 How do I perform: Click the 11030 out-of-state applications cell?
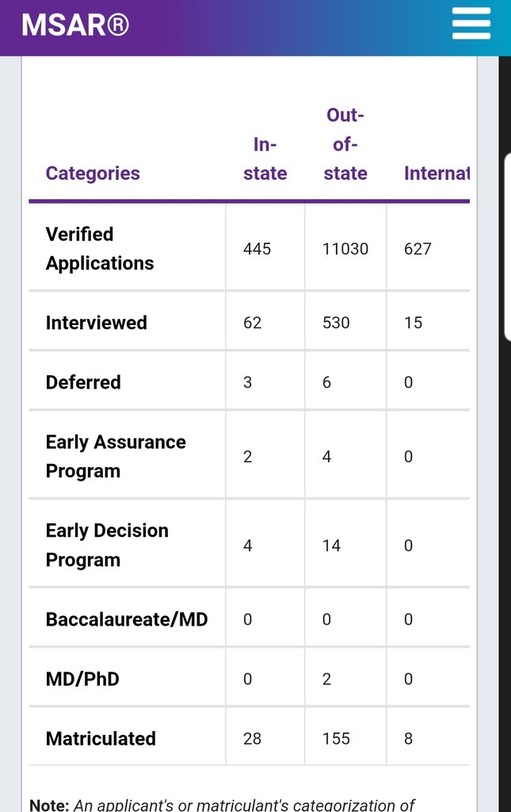tap(345, 249)
